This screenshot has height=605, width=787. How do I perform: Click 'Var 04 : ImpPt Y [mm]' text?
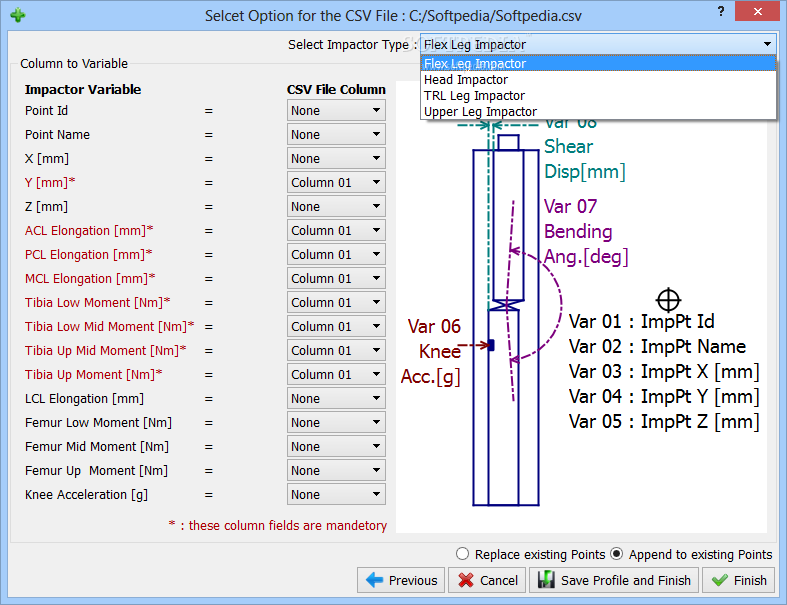(664, 397)
